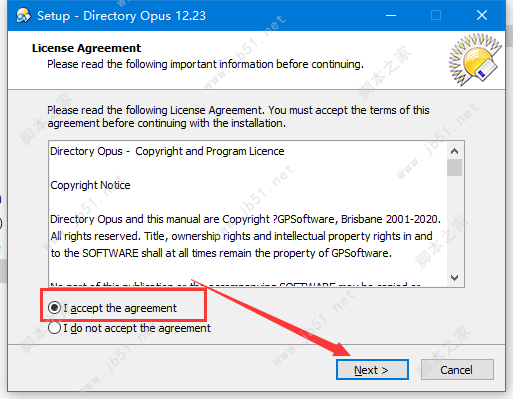The width and height of the screenshot is (513, 399).
Task: Cancel the Directory Opus setup
Action: [457, 370]
